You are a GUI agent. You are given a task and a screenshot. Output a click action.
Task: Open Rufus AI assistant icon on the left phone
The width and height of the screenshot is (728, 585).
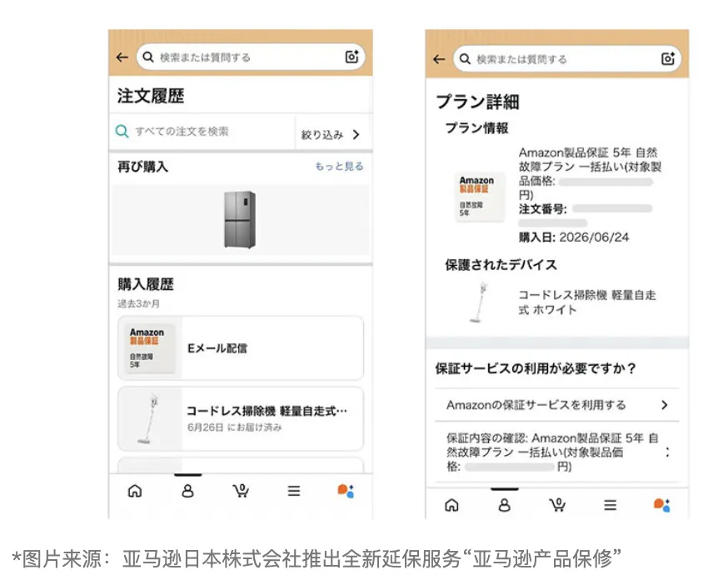(x=346, y=491)
